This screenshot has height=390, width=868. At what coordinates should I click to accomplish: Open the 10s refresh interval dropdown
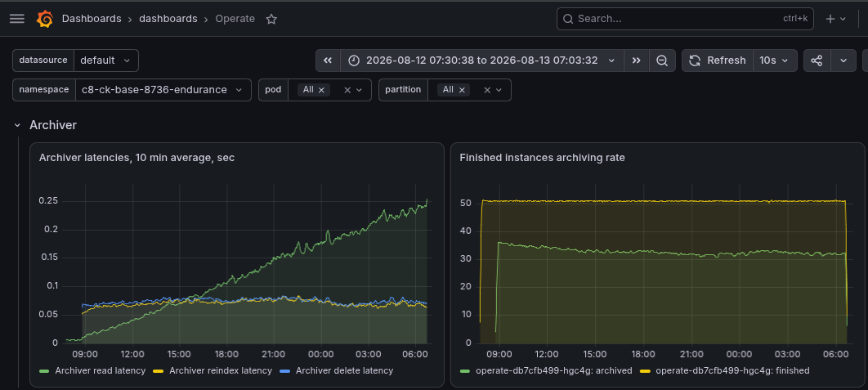(775, 61)
